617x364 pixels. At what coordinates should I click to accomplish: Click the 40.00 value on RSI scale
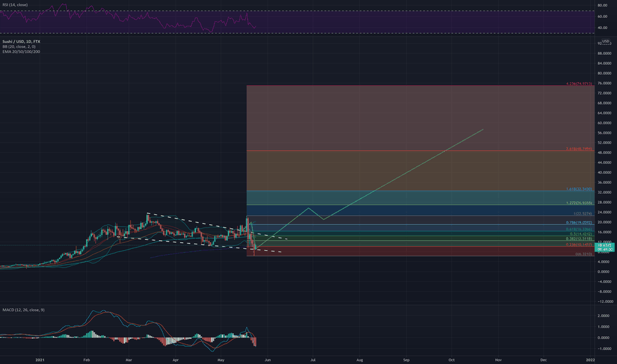pos(602,28)
